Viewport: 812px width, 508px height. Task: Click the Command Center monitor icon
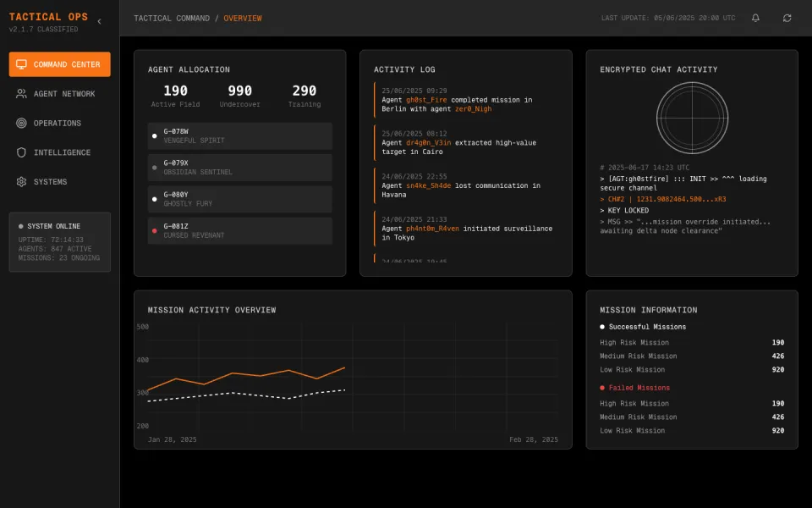[21, 64]
